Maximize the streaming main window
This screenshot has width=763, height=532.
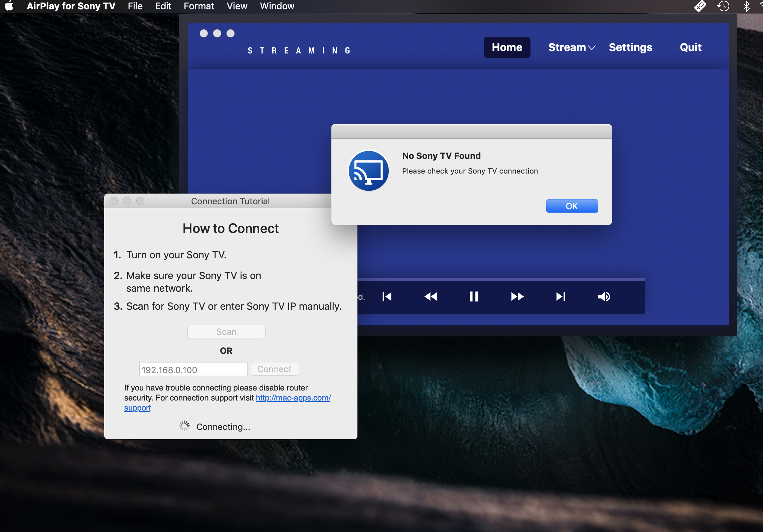pyautogui.click(x=231, y=33)
